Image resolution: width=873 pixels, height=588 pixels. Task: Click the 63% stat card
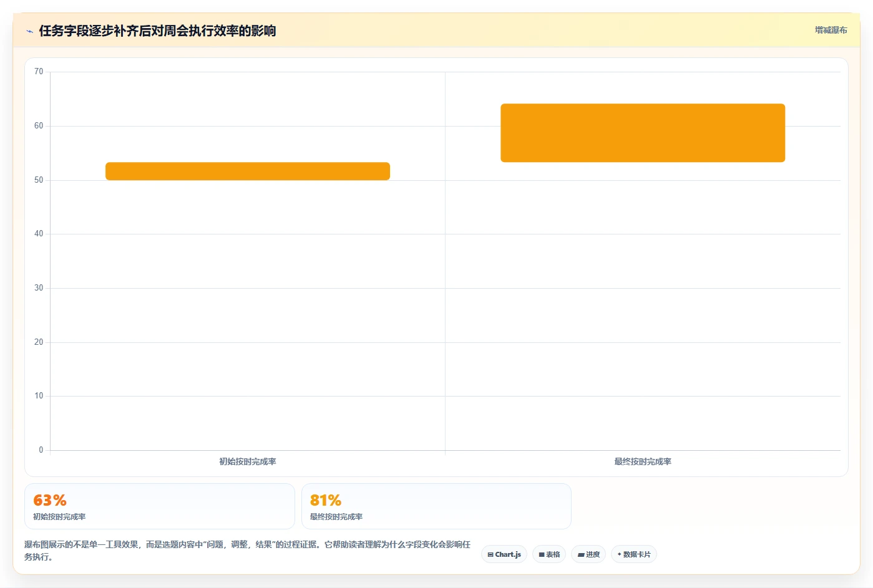click(x=160, y=506)
